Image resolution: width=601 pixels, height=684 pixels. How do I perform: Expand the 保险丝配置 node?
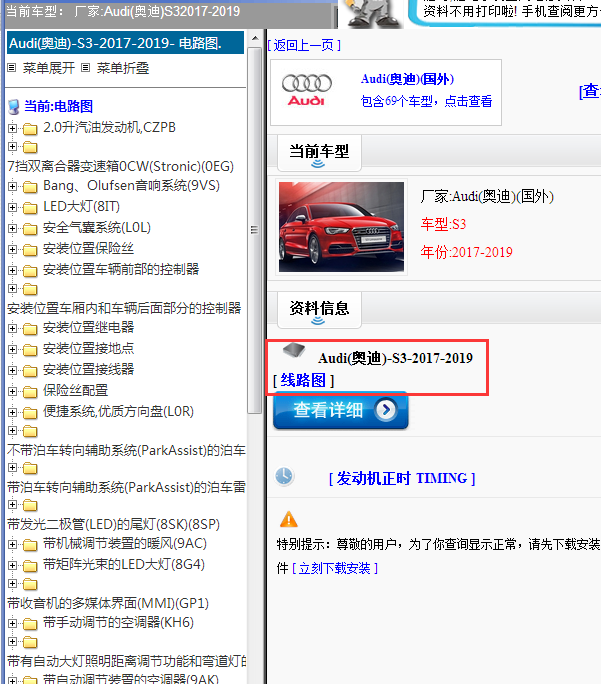12,391
